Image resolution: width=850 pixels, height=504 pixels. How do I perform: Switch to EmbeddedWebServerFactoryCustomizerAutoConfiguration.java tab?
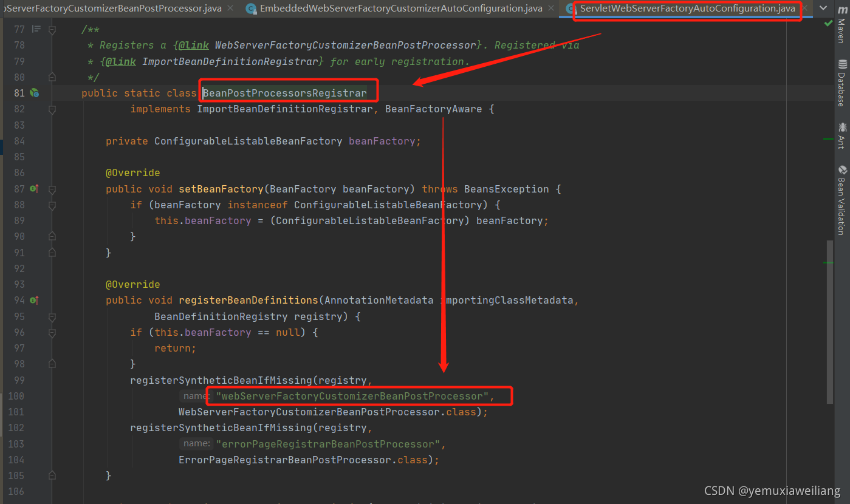pyautogui.click(x=401, y=9)
